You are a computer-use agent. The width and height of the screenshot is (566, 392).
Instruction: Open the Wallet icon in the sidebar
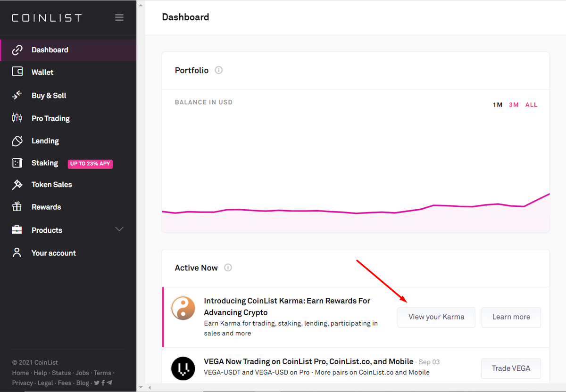(x=17, y=72)
